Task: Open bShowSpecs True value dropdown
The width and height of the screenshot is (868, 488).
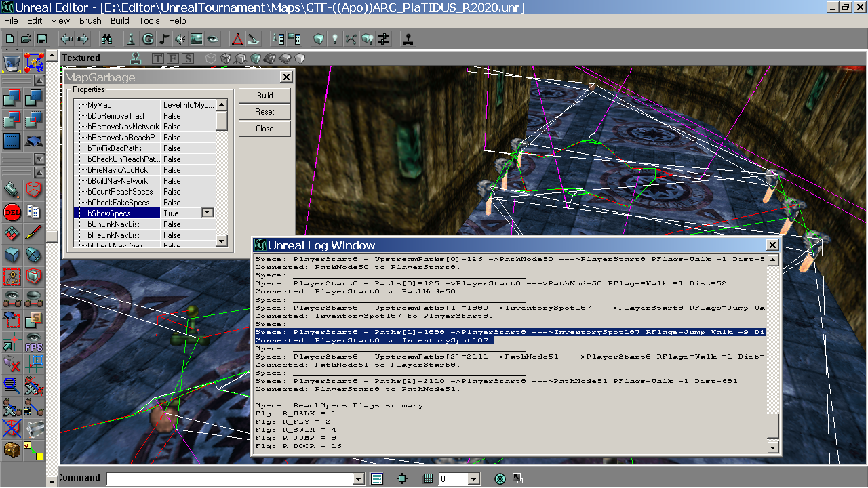Action: click(208, 213)
